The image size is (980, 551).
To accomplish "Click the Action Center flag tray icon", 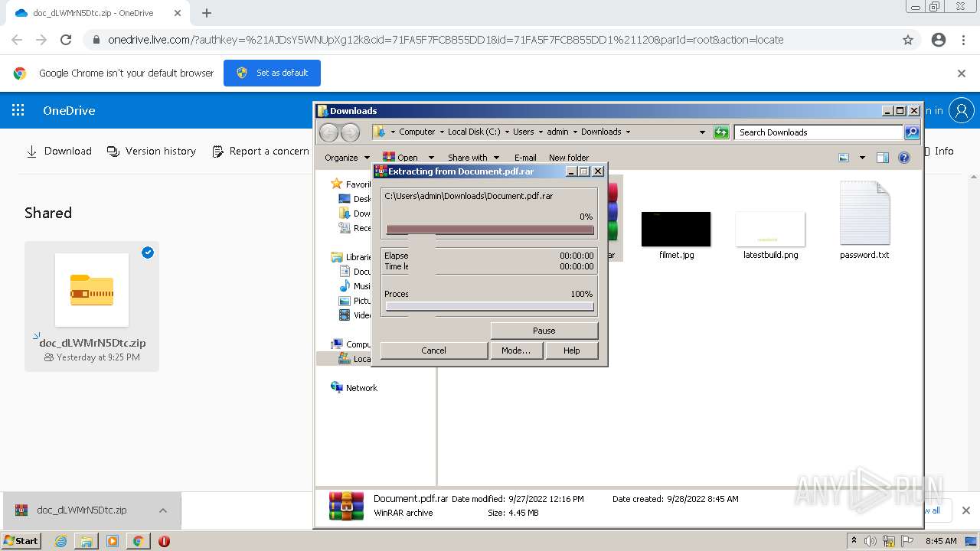I will coord(907,541).
